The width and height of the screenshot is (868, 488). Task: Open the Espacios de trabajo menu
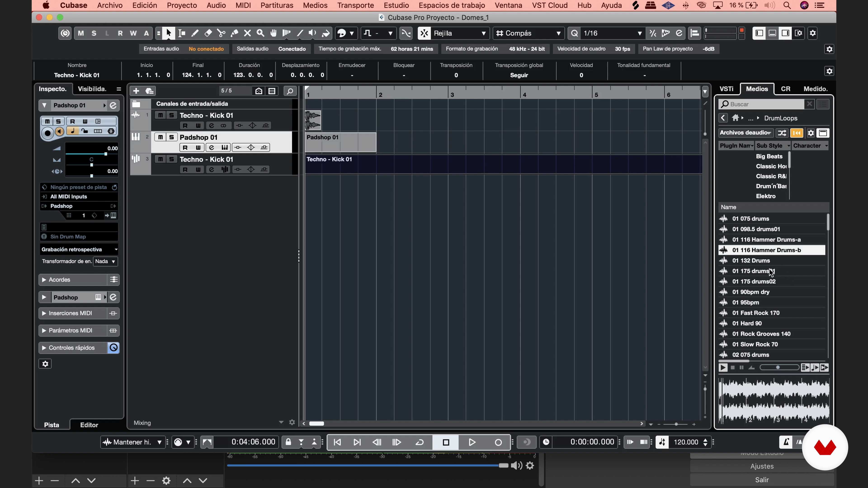click(x=452, y=5)
